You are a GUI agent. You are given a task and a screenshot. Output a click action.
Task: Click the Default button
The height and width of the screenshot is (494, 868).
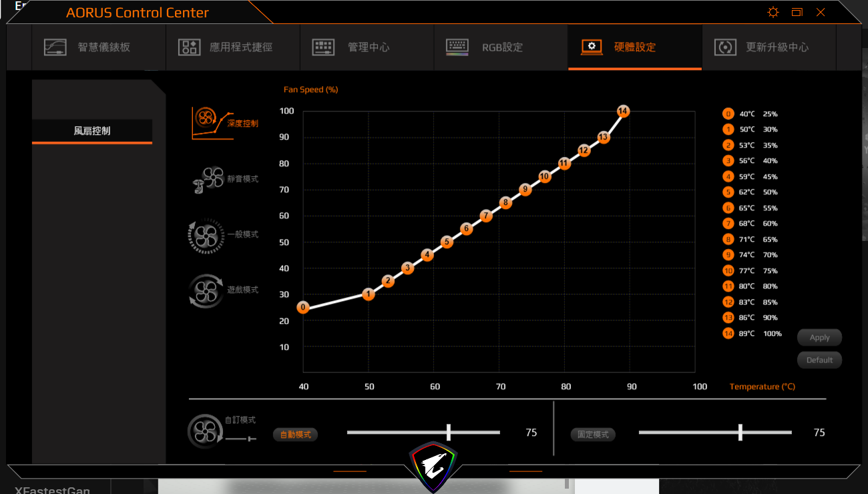(819, 360)
